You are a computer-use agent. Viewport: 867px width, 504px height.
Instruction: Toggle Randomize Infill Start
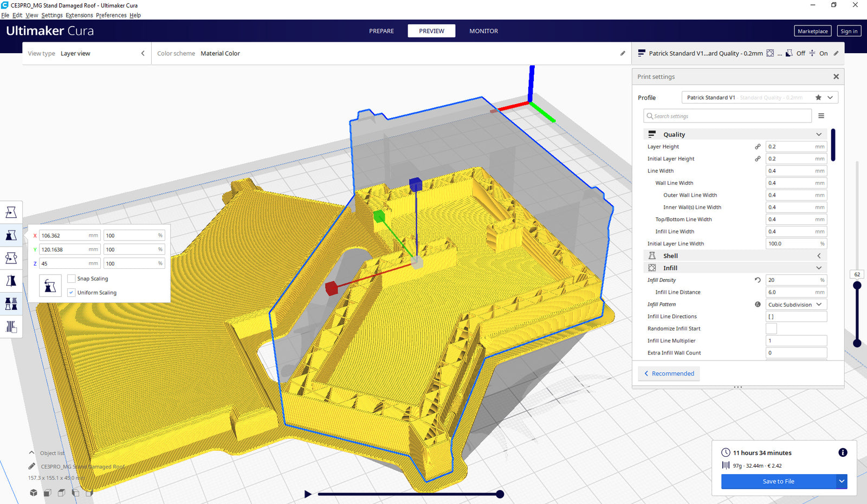pyautogui.click(x=771, y=328)
